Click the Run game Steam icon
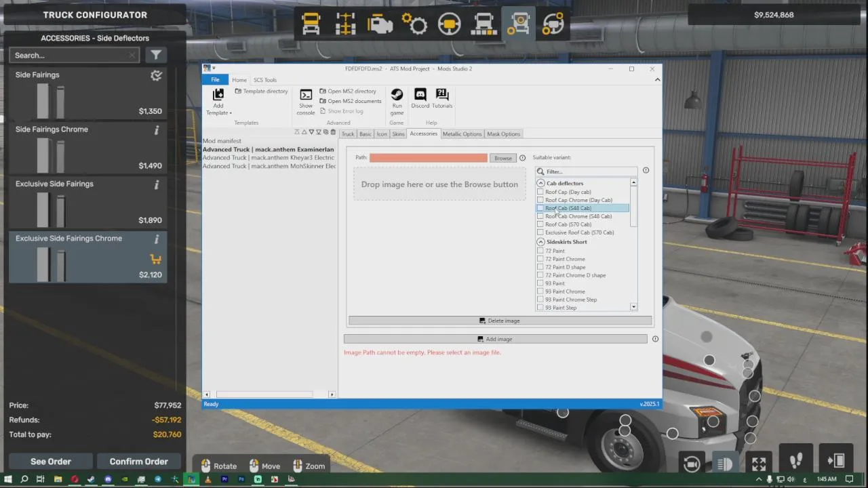The image size is (868, 488). [397, 94]
